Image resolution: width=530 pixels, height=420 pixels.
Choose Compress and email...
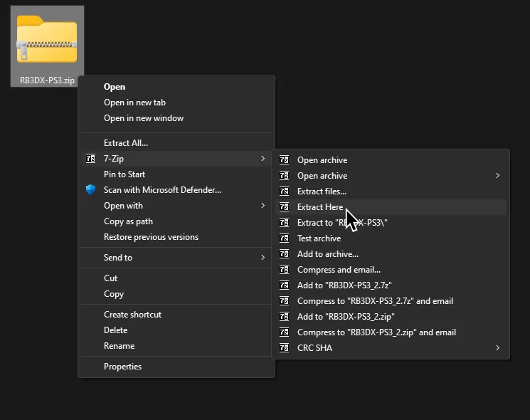pos(391,270)
